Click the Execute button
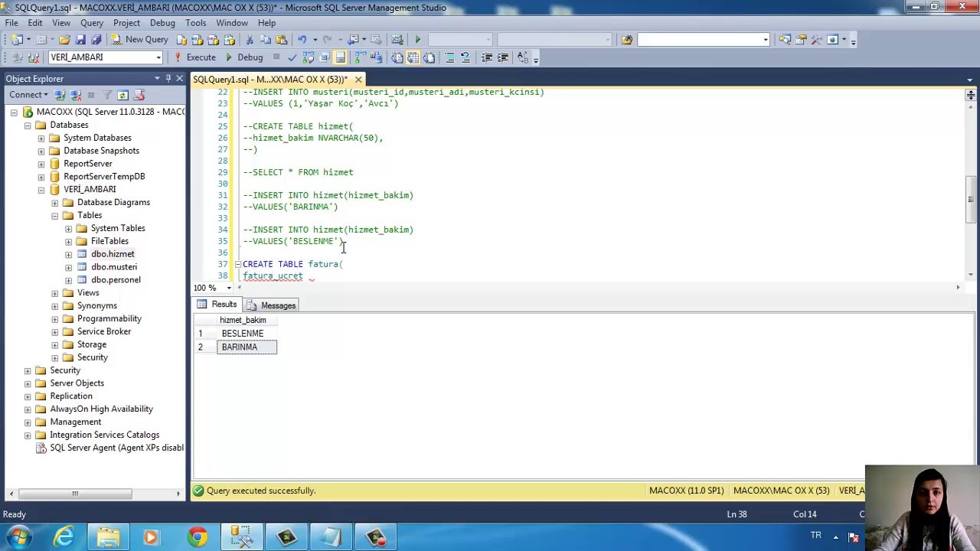Screen dimensions: 980x551 tap(194, 57)
